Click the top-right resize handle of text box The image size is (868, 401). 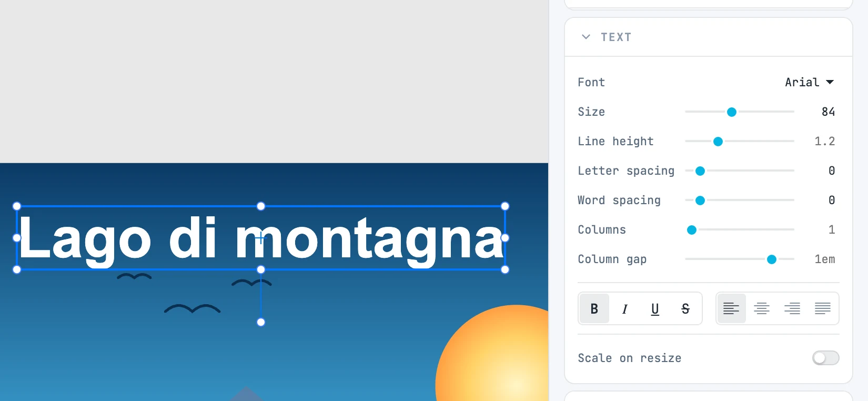coord(505,206)
